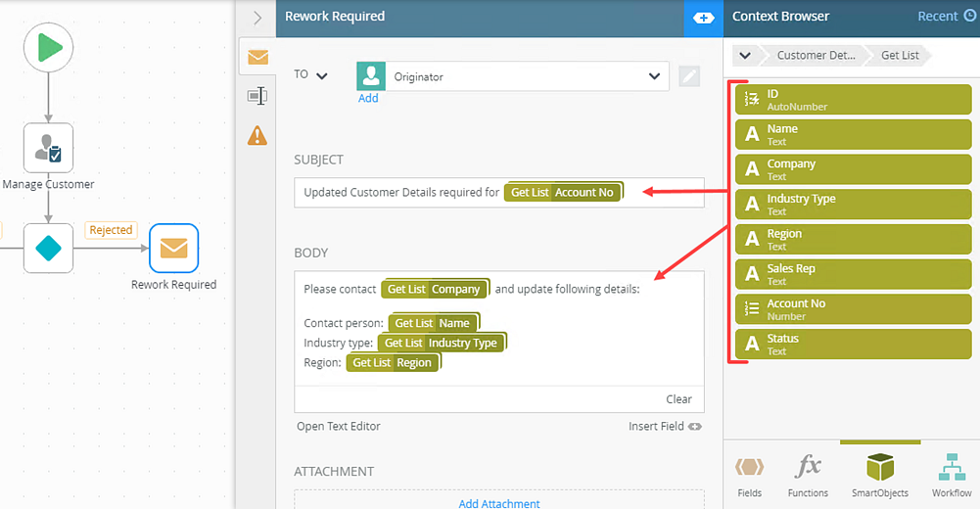Collapse the configuration panel with chevron
The image size is (980, 509).
(257, 18)
